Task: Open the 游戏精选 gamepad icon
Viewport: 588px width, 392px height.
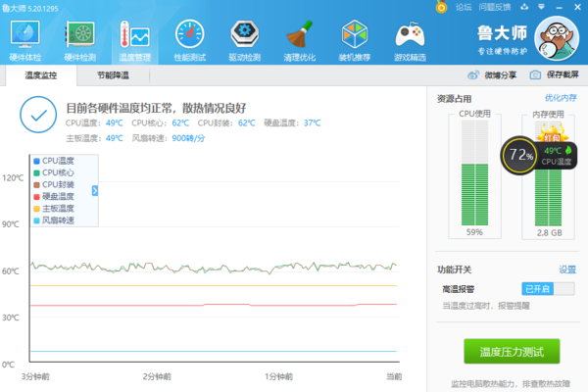Action: pos(410,40)
